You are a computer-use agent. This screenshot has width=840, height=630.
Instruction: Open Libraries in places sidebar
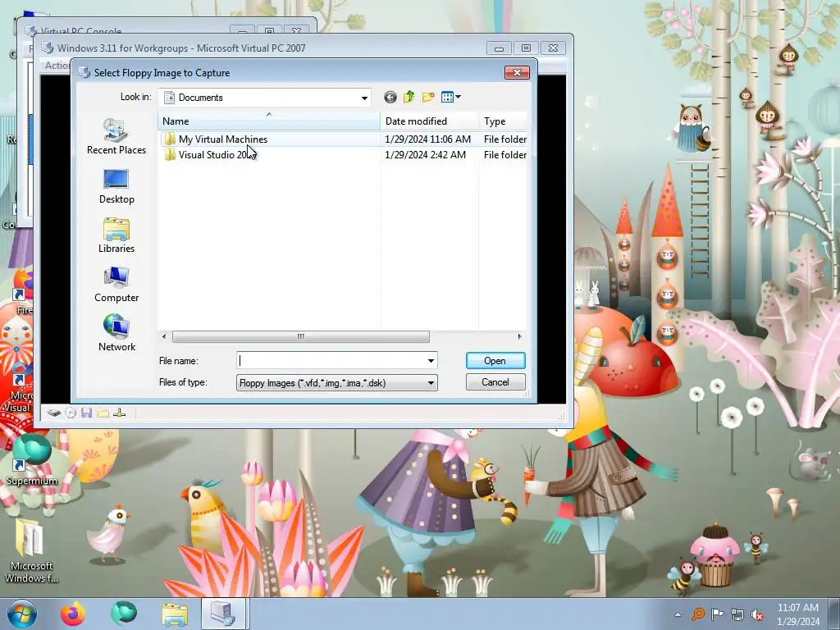pos(116,235)
